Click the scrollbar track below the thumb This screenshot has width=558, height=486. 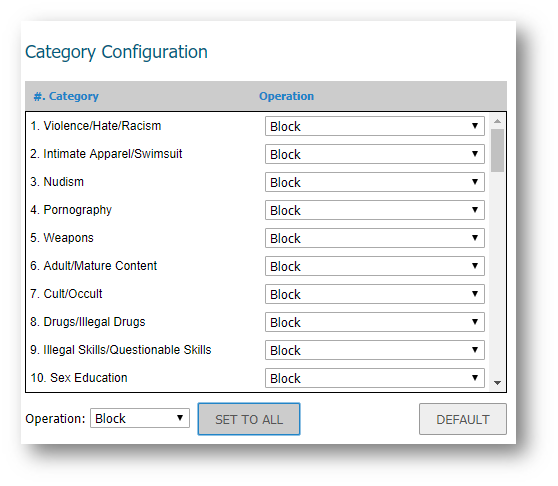click(x=498, y=274)
